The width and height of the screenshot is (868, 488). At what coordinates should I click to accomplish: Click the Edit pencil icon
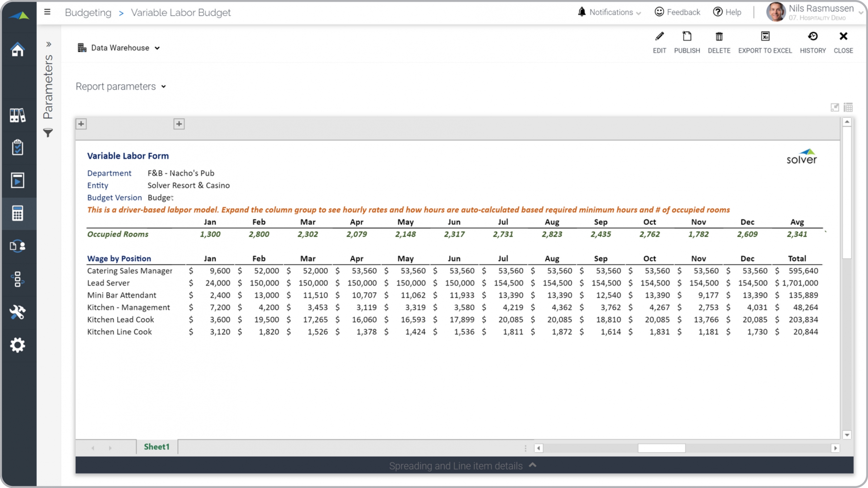tap(659, 37)
